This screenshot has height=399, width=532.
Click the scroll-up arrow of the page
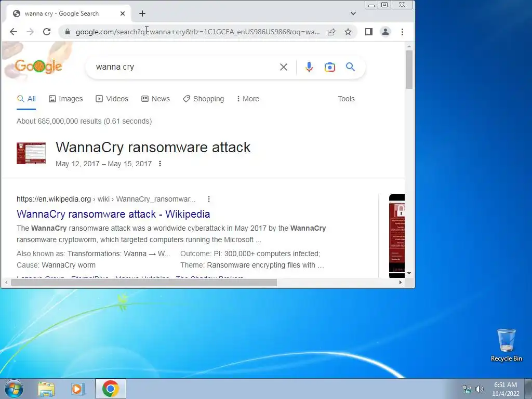409,46
